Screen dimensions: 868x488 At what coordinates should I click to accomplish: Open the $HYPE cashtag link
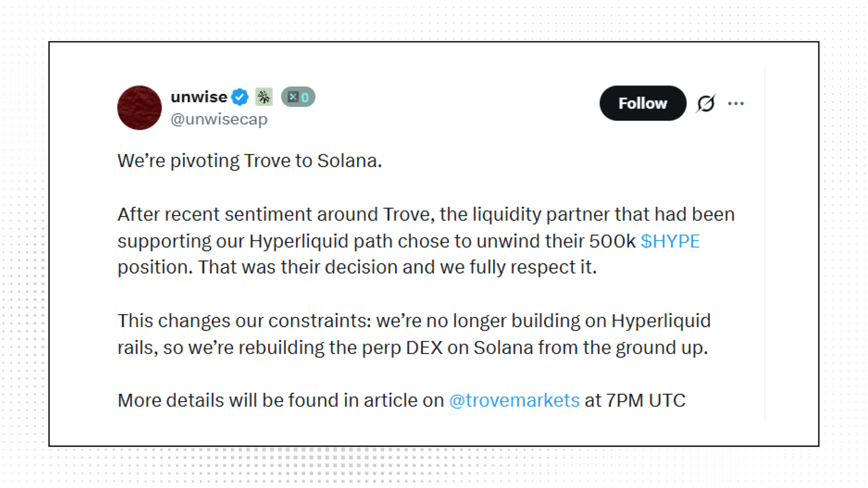click(670, 241)
